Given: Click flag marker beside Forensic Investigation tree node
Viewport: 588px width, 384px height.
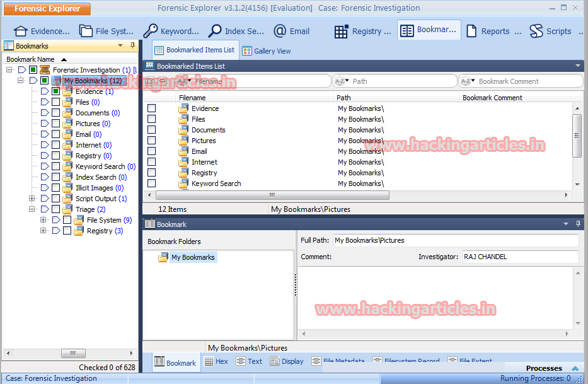Looking at the screenshot, I should [22, 70].
